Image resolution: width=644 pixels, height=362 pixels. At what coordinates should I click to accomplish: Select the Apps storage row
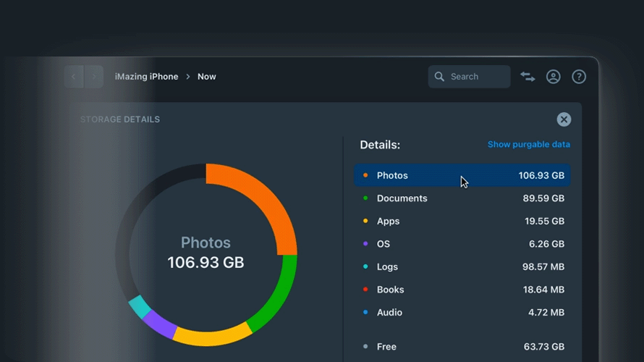click(x=462, y=222)
